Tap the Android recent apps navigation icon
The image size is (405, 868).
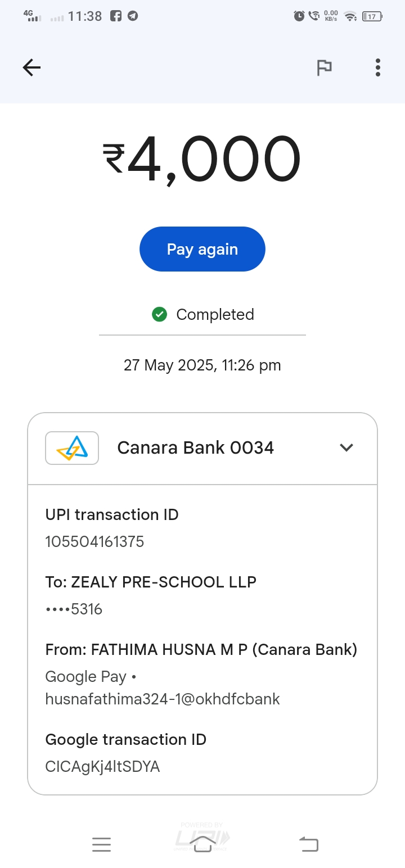[101, 844]
